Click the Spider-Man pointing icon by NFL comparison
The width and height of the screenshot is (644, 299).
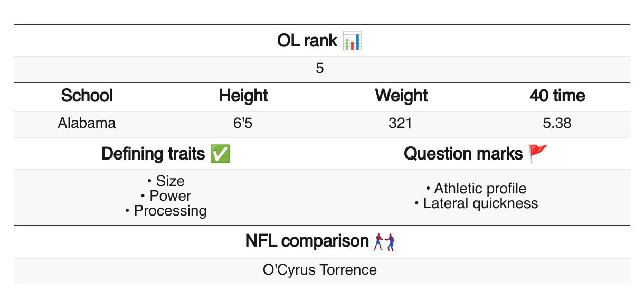tap(385, 241)
